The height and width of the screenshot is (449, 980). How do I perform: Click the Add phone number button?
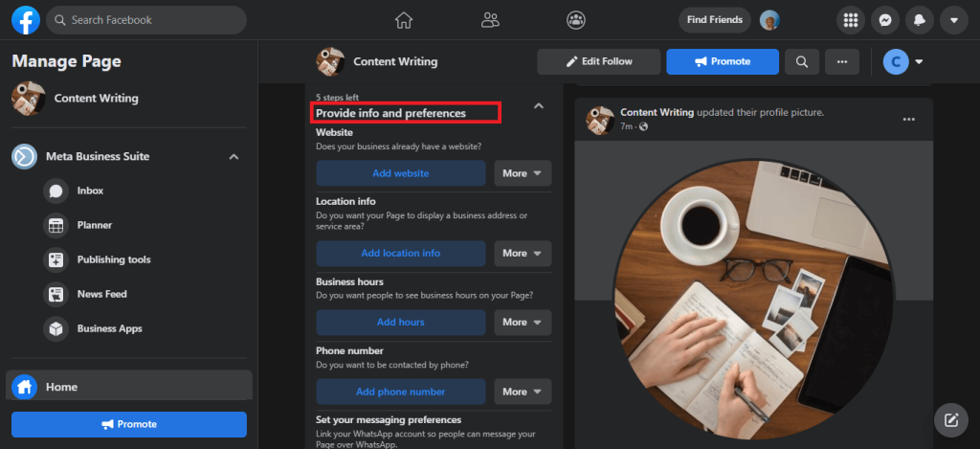(x=401, y=392)
